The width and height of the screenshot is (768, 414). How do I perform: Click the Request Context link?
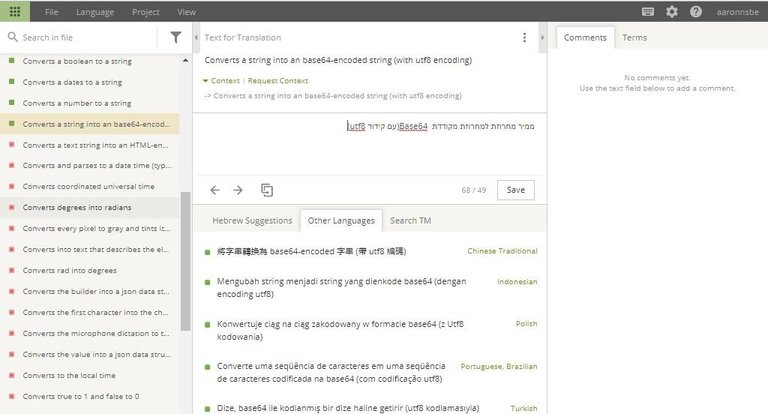pos(278,81)
